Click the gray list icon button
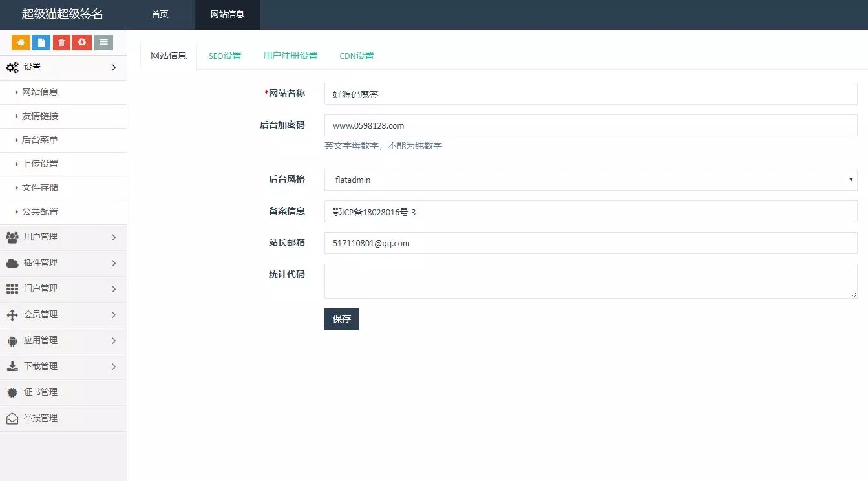The width and height of the screenshot is (868, 481). (x=103, y=43)
